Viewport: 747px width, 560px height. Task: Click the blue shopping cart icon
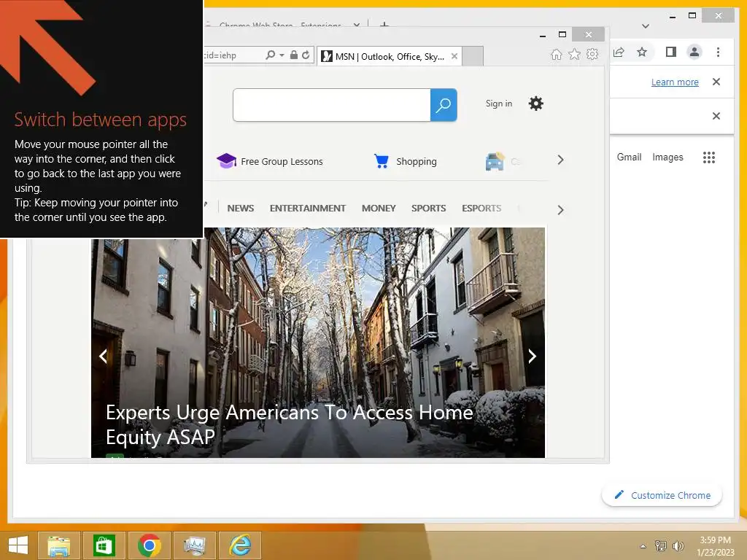coord(381,161)
